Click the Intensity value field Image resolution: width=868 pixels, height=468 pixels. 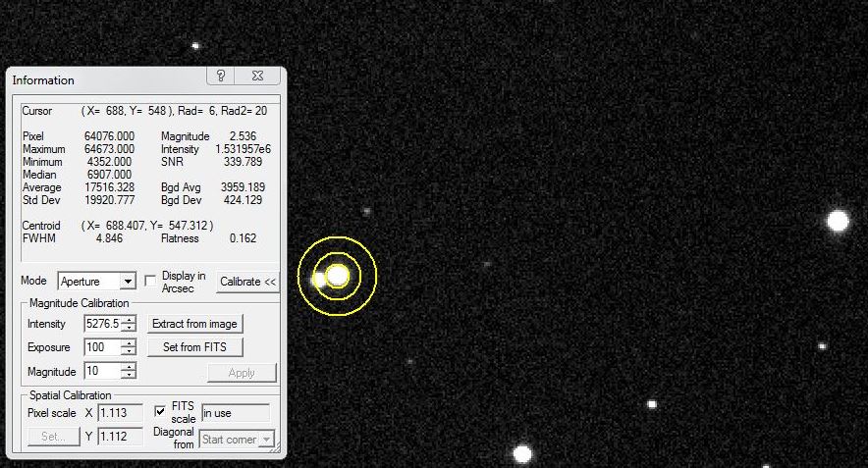102,324
